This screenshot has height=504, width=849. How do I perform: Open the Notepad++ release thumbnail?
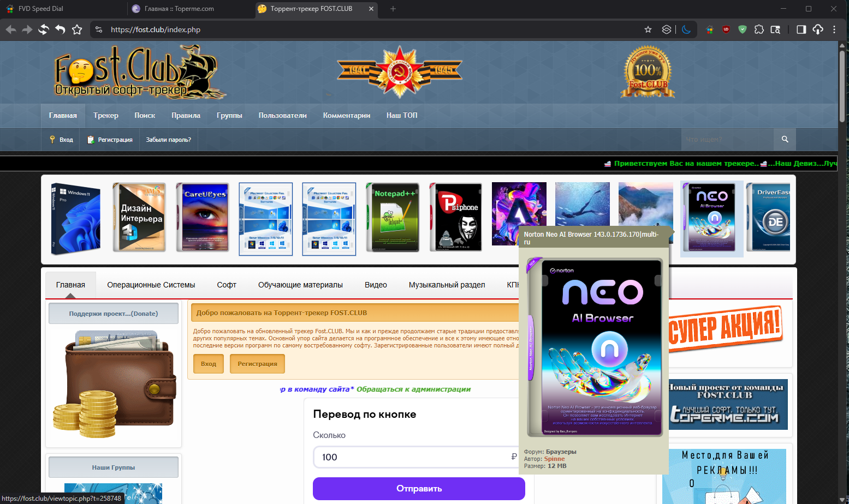click(x=393, y=217)
